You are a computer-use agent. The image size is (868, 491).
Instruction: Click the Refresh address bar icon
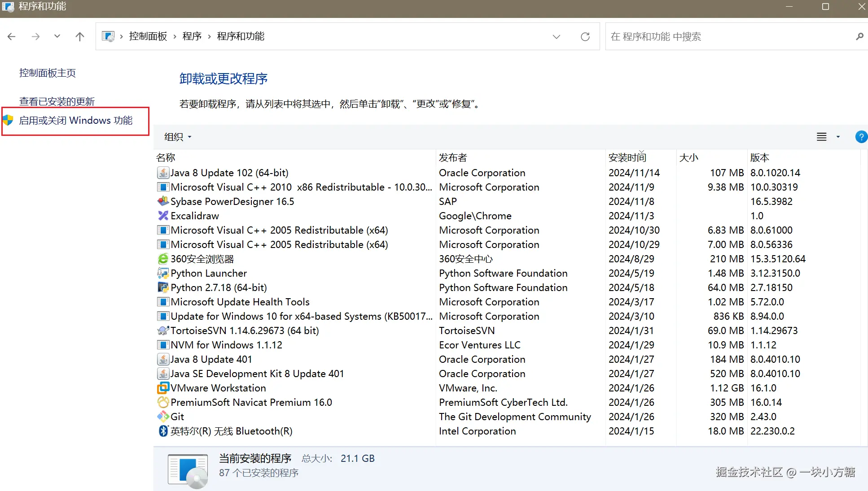pos(585,37)
